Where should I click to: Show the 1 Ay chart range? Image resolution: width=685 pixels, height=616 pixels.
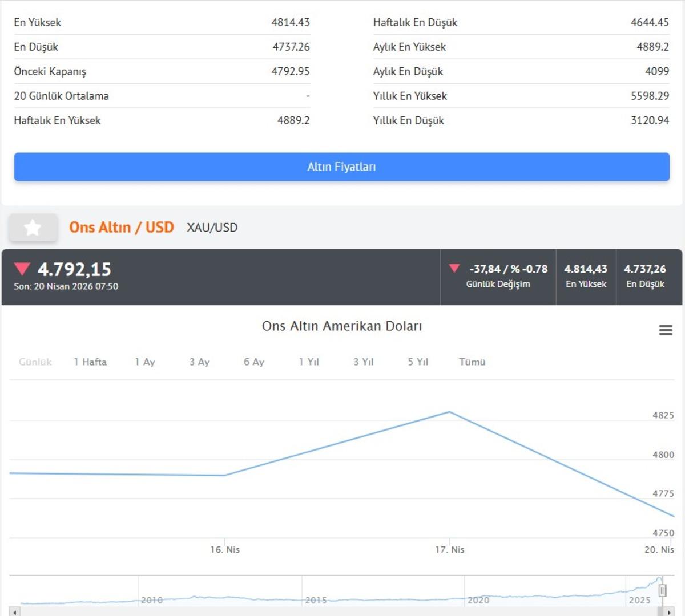coord(145,362)
